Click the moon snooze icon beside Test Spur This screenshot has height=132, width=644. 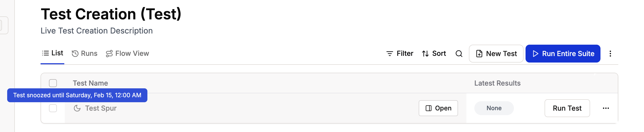pyautogui.click(x=77, y=108)
